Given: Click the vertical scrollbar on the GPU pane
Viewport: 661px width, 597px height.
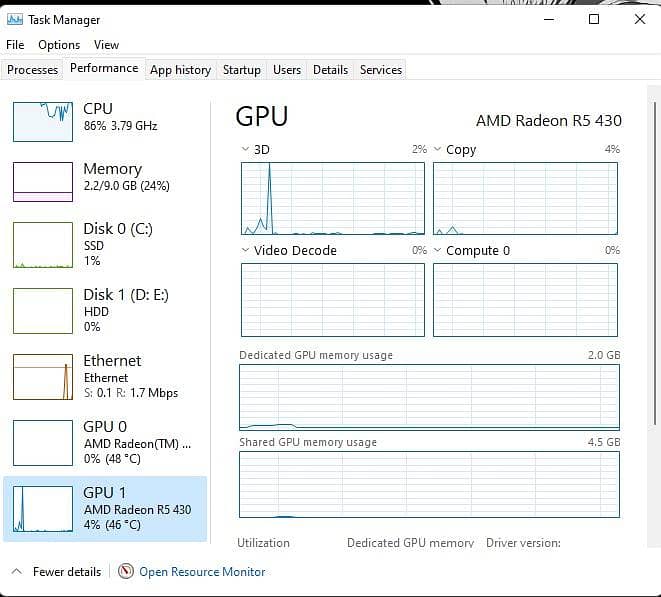Looking at the screenshot, I should tap(654, 264).
